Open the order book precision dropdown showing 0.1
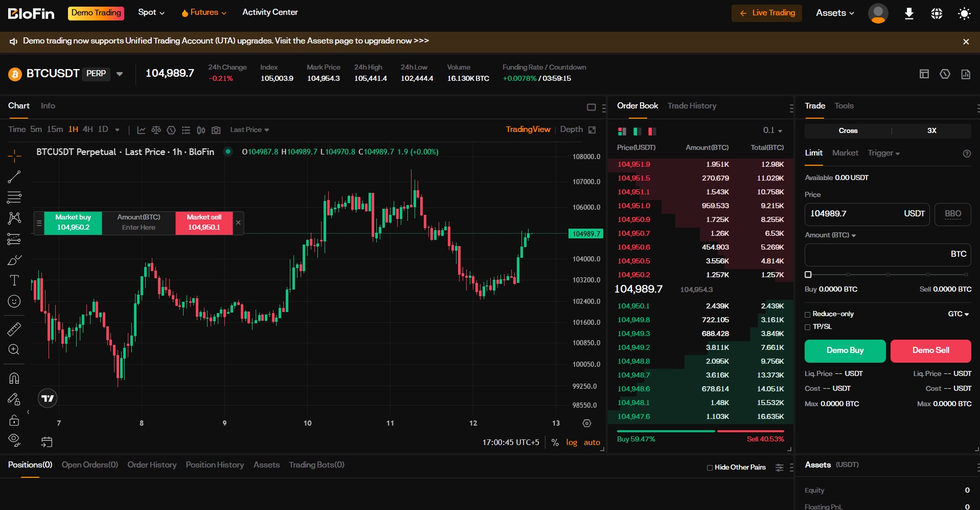Image resolution: width=980 pixels, height=510 pixels. [773, 130]
